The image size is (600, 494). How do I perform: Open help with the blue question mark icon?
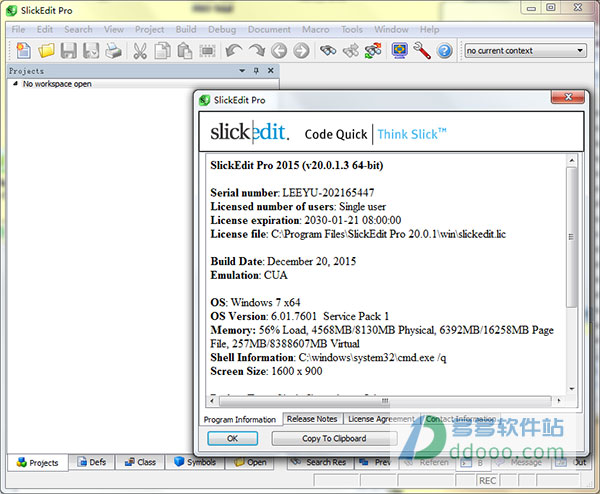(x=444, y=51)
